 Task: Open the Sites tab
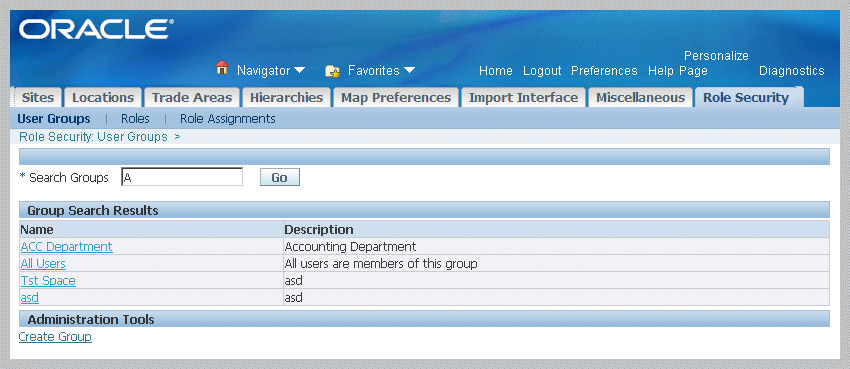point(37,98)
